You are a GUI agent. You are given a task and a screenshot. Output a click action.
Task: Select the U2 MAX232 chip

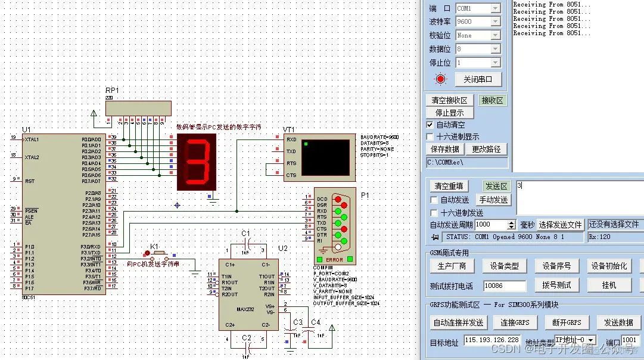tap(248, 294)
